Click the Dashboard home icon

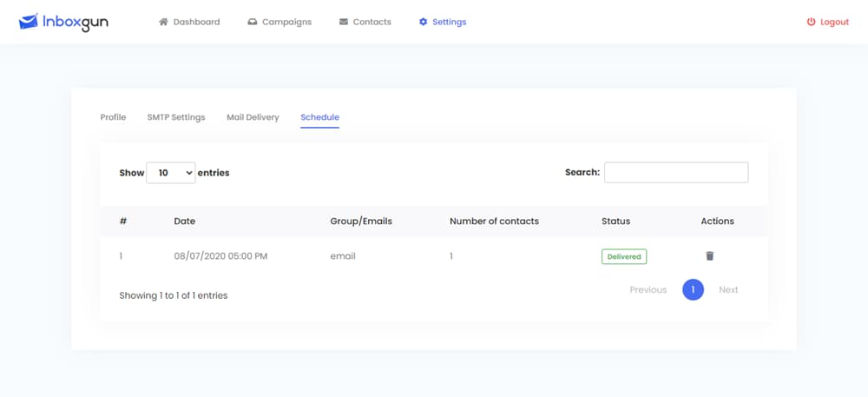tap(163, 22)
